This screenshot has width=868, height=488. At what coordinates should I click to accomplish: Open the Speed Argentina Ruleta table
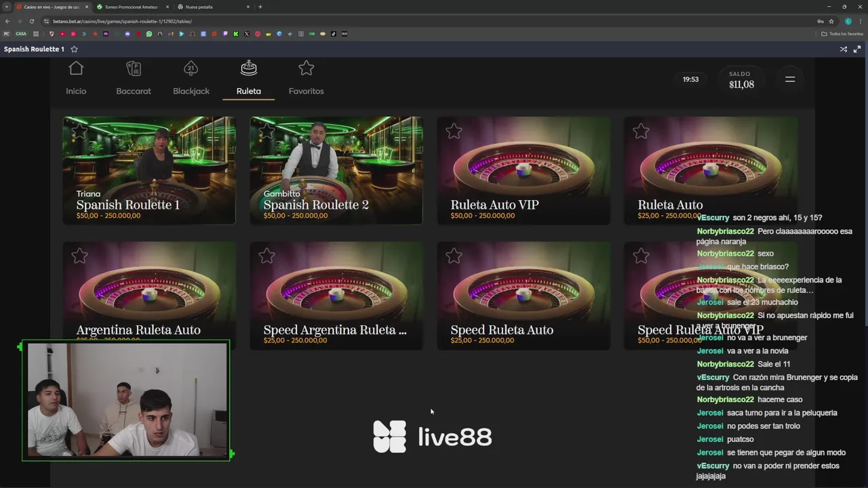(336, 296)
